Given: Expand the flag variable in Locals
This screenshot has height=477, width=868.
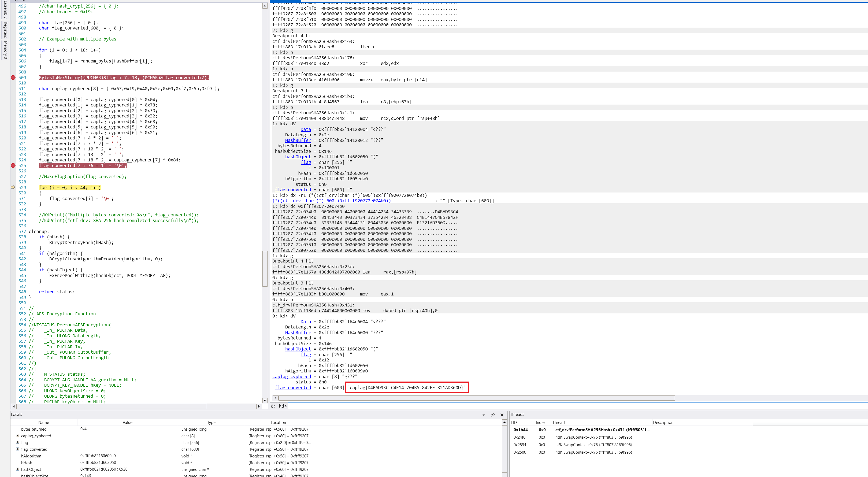Looking at the screenshot, I should tap(17, 442).
